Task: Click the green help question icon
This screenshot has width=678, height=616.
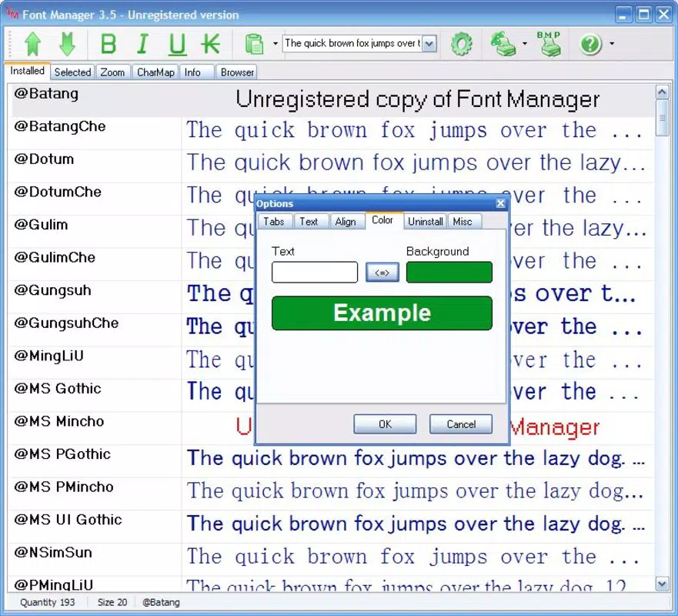Action: (591, 44)
